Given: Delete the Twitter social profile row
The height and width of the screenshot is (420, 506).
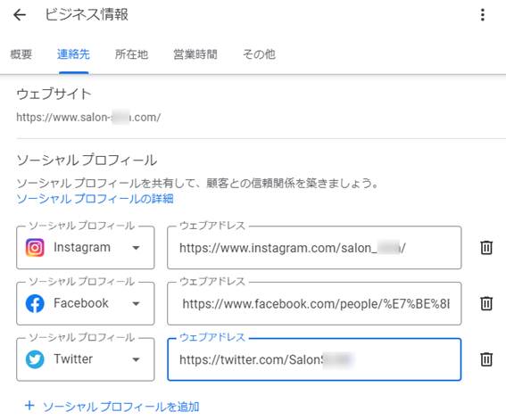Looking at the screenshot, I should [x=486, y=359].
